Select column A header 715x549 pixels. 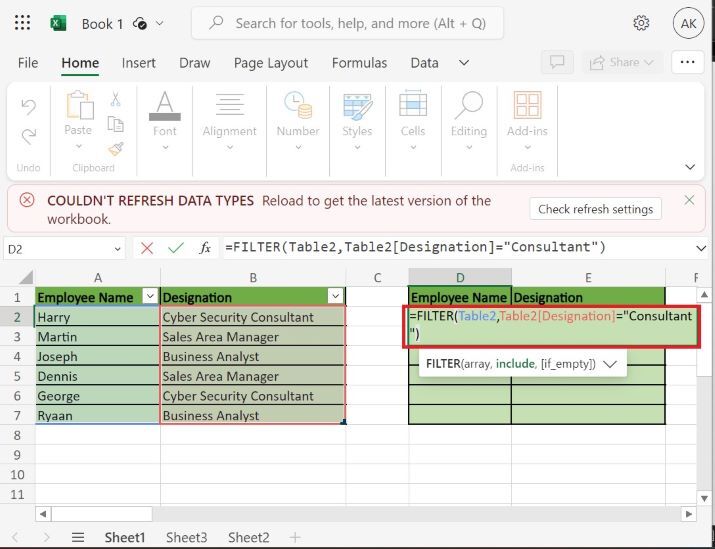[x=98, y=277]
